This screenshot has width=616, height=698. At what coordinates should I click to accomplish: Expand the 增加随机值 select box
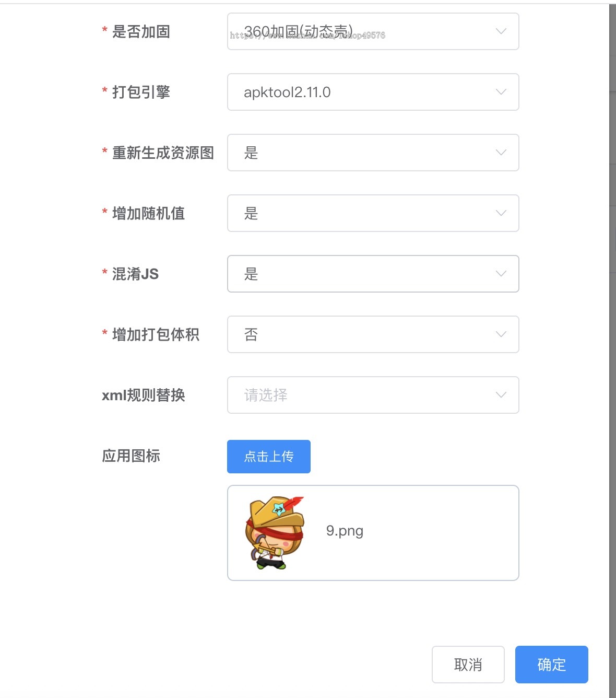click(x=373, y=213)
